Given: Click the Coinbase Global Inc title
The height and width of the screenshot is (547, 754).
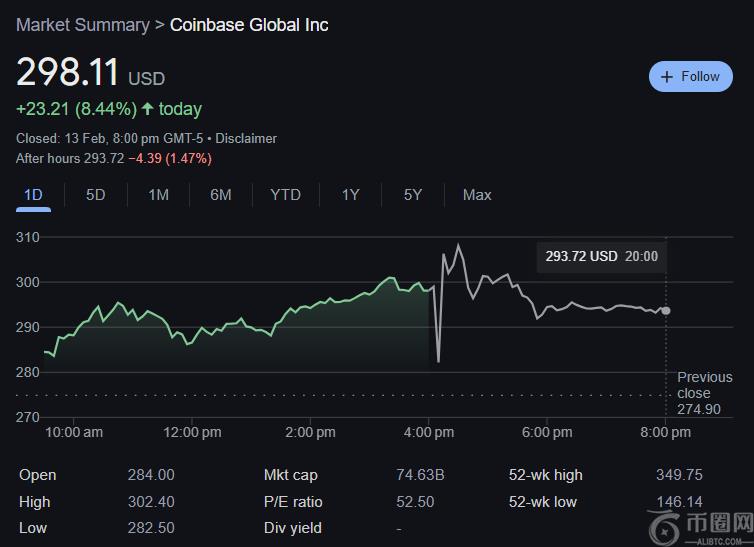Looking at the screenshot, I should (249, 24).
